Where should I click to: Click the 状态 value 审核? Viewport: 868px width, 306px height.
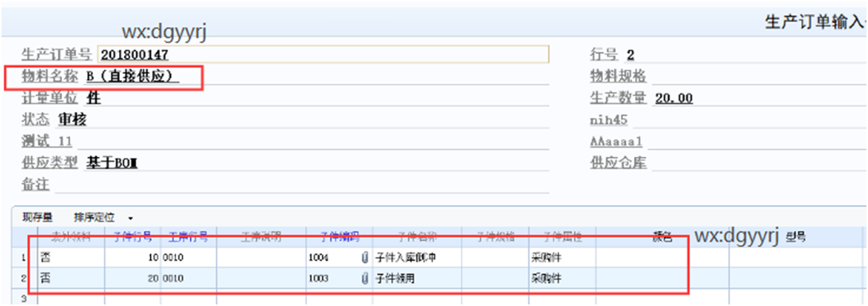pyautogui.click(x=72, y=120)
